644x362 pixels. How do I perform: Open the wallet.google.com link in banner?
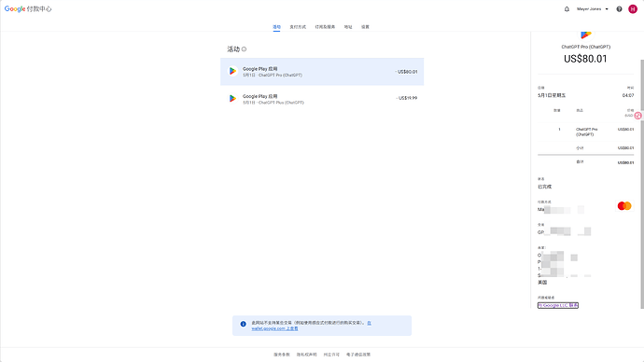pos(275,328)
